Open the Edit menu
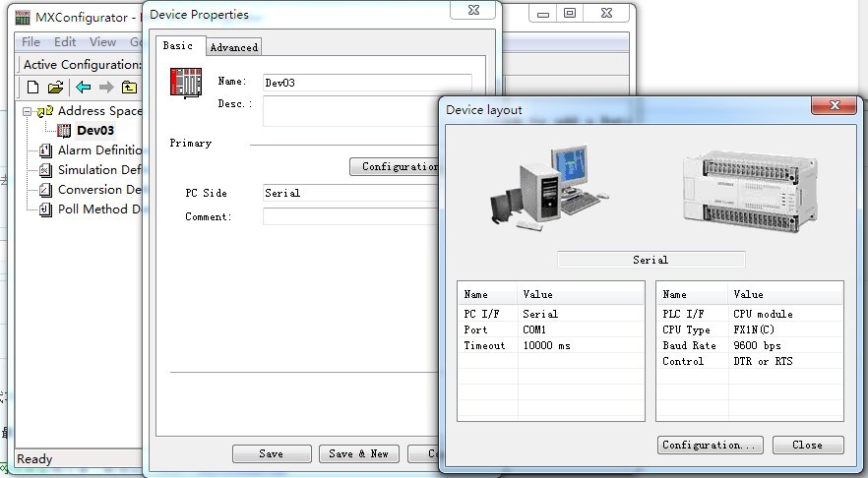This screenshot has width=868, height=478. 65,42
